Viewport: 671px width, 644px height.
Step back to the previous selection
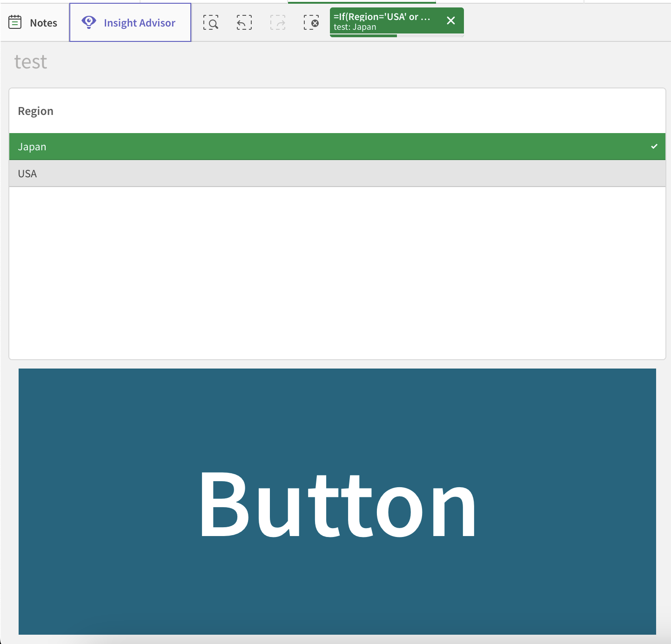[244, 22]
